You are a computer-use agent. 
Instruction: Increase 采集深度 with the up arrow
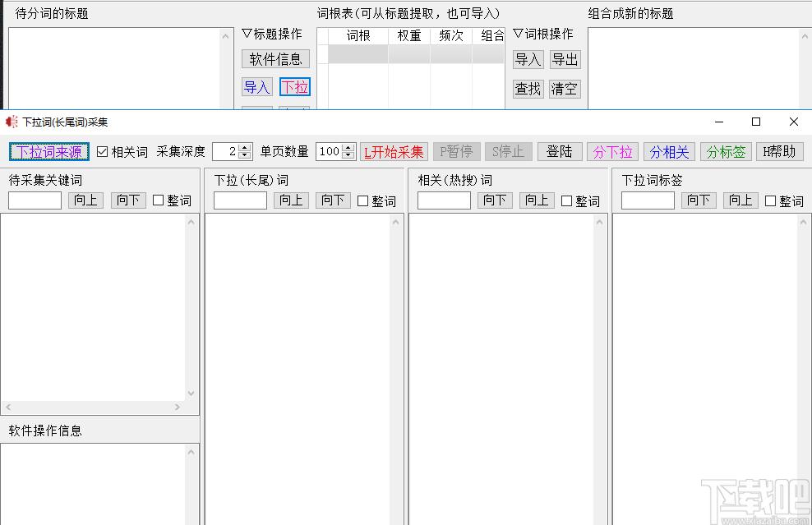246,147
